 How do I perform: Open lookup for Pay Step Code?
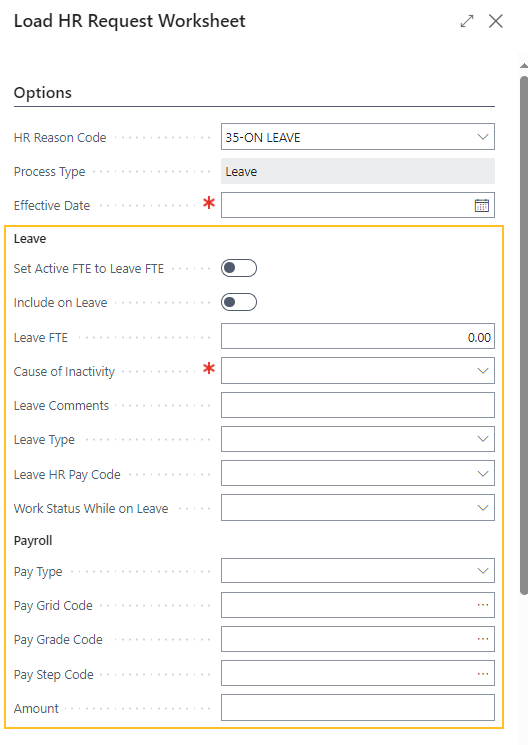[x=483, y=673]
